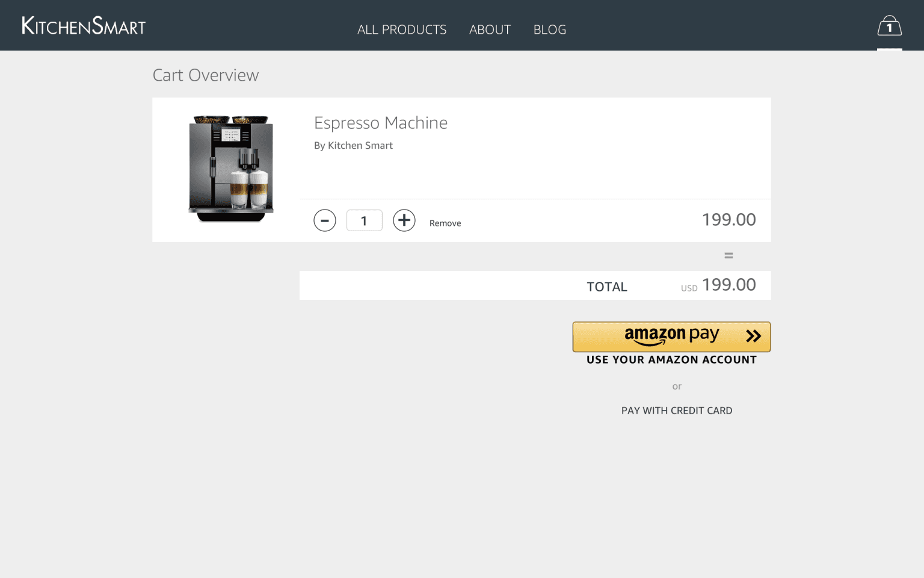Click the Espresso Machine product image
This screenshot has height=578, width=924.
[x=231, y=169]
